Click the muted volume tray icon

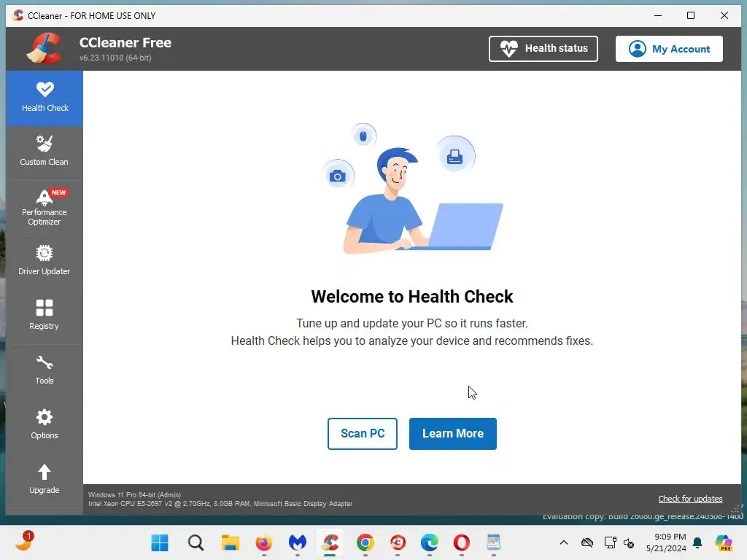(629, 542)
